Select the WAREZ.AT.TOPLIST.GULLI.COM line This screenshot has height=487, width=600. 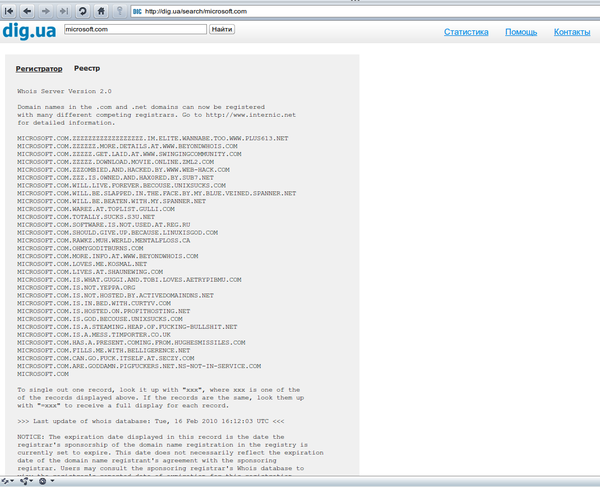click(96, 209)
